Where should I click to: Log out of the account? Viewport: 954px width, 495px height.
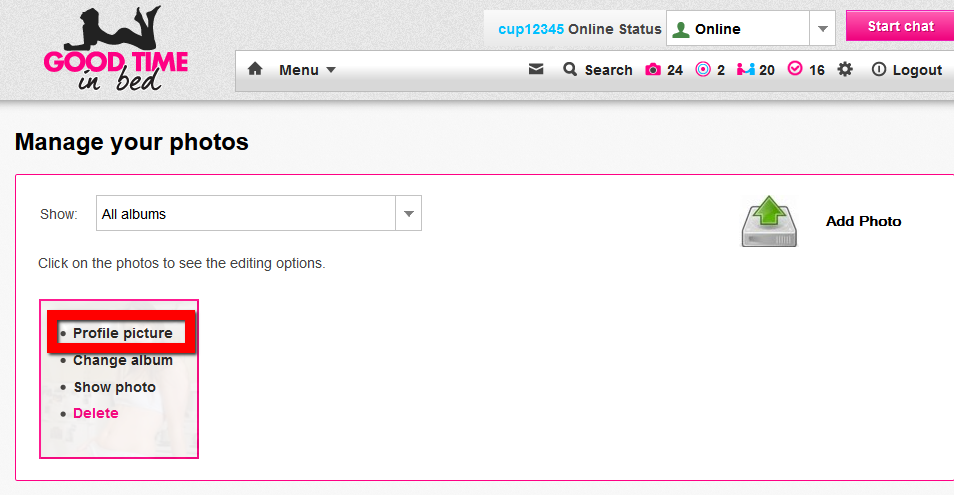tap(907, 70)
